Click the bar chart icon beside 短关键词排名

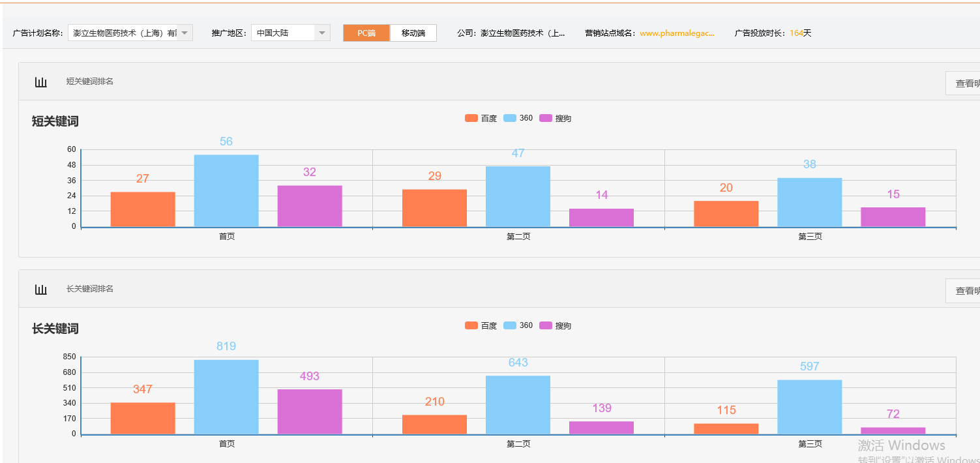point(41,82)
